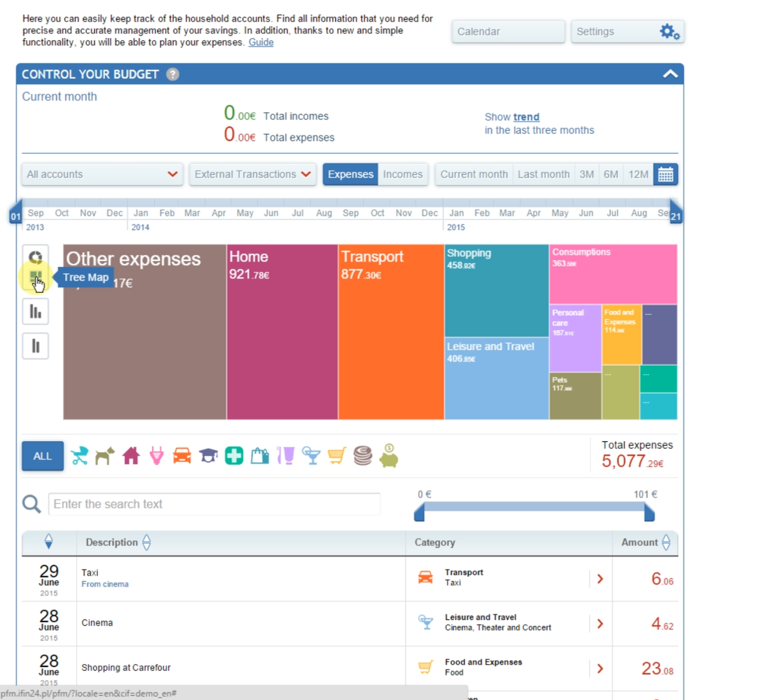Expand Shopping at Carrefour category arrow

(x=600, y=668)
